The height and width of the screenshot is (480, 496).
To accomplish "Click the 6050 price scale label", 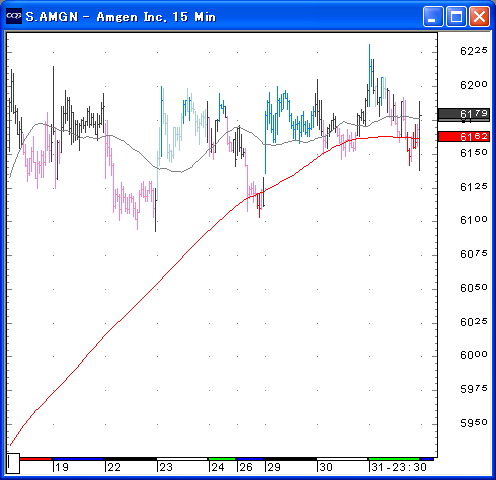I will coord(474,288).
